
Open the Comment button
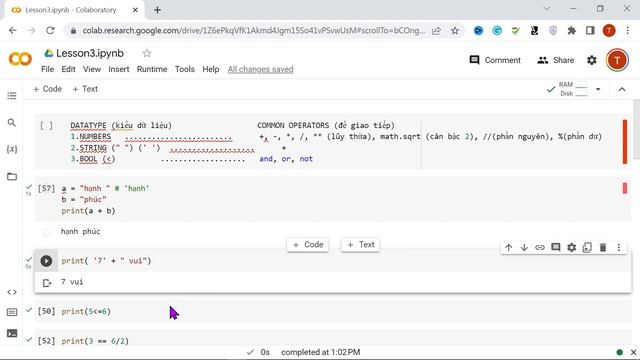pos(495,60)
